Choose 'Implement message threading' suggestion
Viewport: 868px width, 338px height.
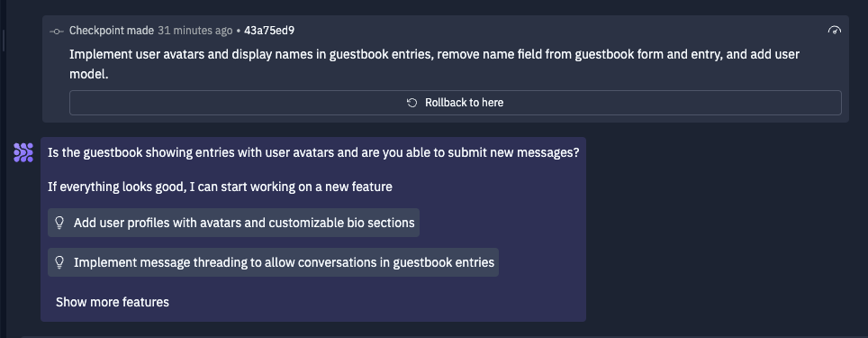point(274,262)
